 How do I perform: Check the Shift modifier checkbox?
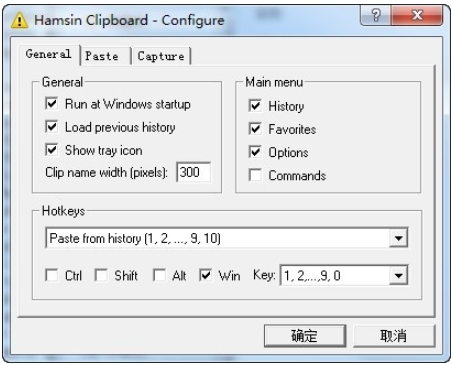101,275
